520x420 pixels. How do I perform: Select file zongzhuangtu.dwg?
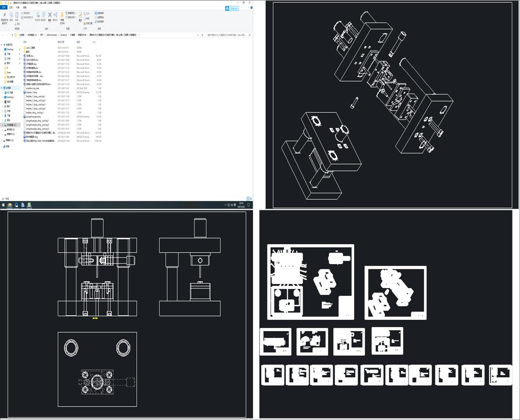click(x=33, y=117)
